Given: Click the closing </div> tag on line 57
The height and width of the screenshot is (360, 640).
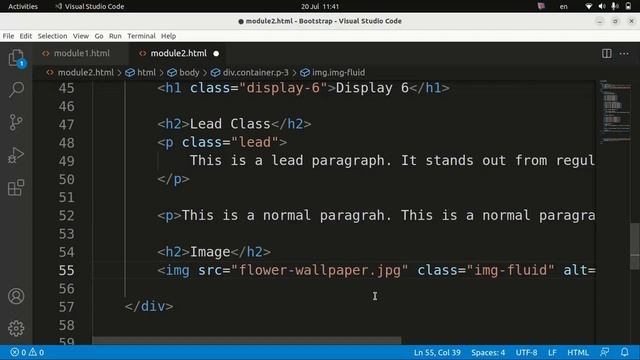Looking at the screenshot, I should pos(149,307).
